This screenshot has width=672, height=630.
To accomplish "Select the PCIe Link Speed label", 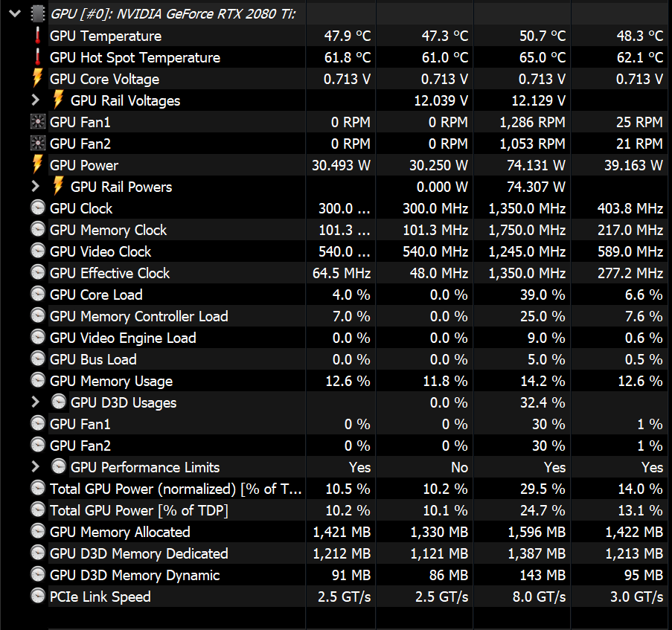I will coord(100,597).
